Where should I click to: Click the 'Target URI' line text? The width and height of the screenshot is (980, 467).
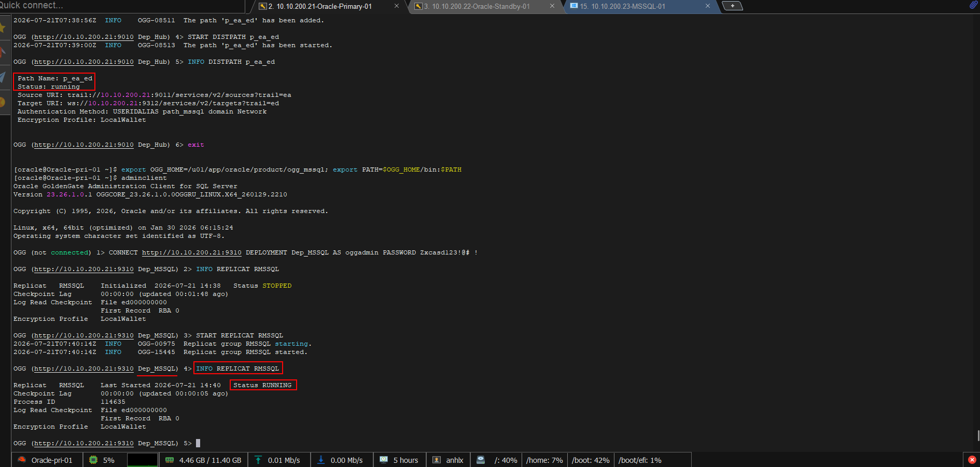coord(148,103)
